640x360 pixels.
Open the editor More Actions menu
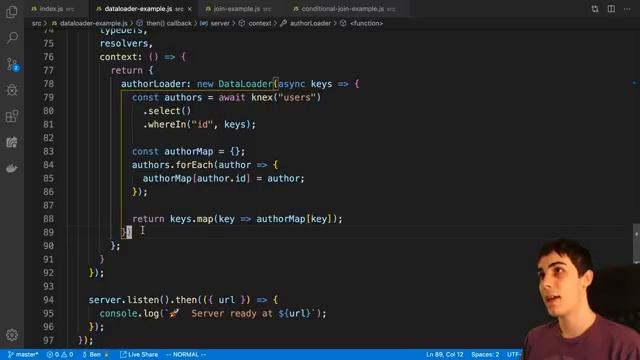(x=627, y=9)
